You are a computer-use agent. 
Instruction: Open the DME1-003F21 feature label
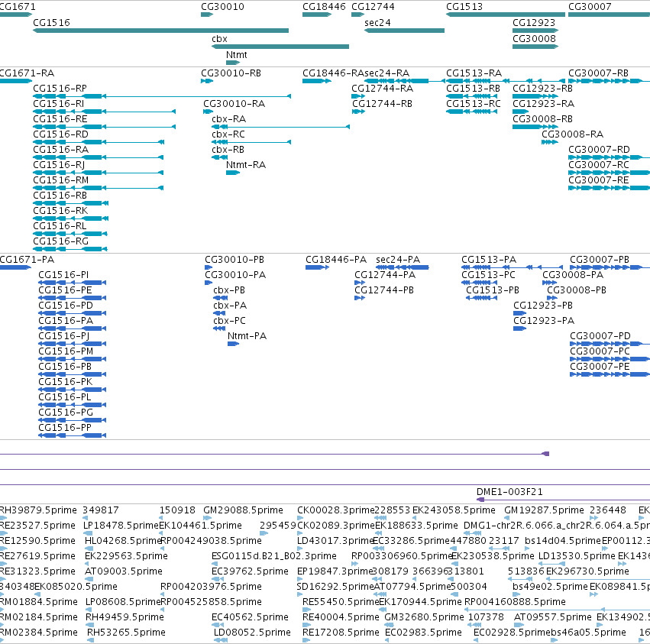[x=509, y=492]
